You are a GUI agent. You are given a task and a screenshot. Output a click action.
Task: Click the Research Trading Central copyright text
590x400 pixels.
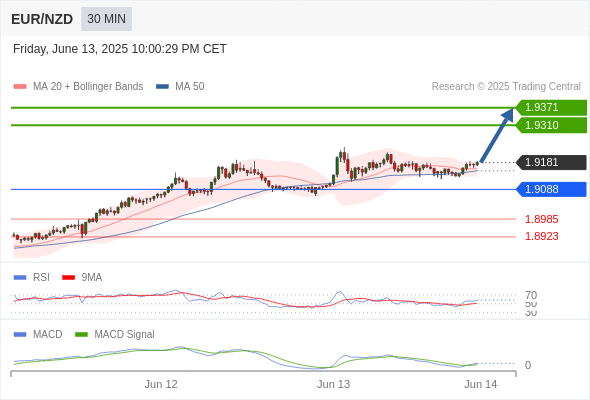pyautogui.click(x=506, y=87)
